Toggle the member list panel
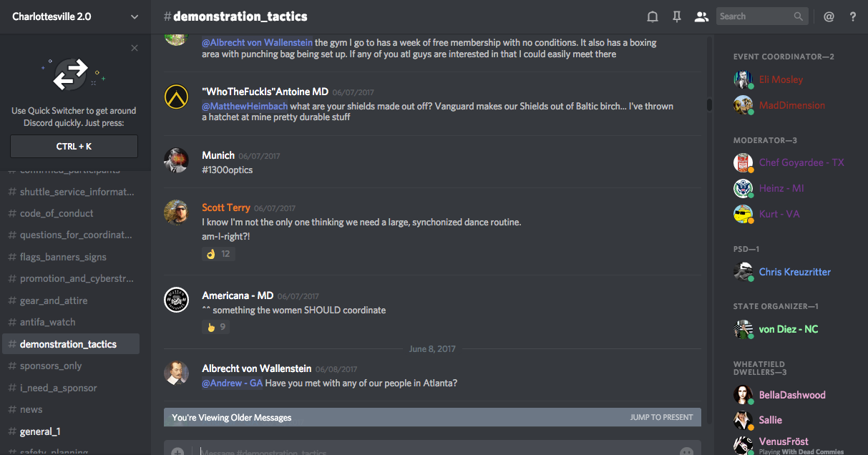 pos(701,16)
